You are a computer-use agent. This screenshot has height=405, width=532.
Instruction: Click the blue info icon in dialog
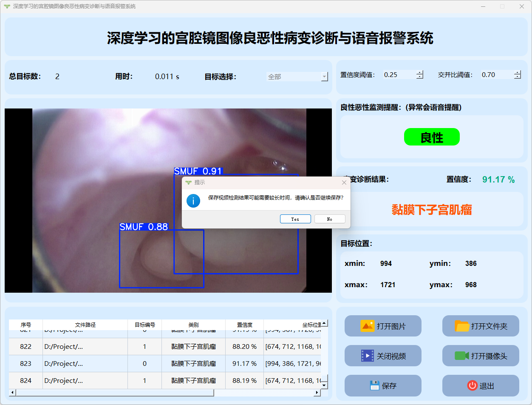click(x=193, y=200)
